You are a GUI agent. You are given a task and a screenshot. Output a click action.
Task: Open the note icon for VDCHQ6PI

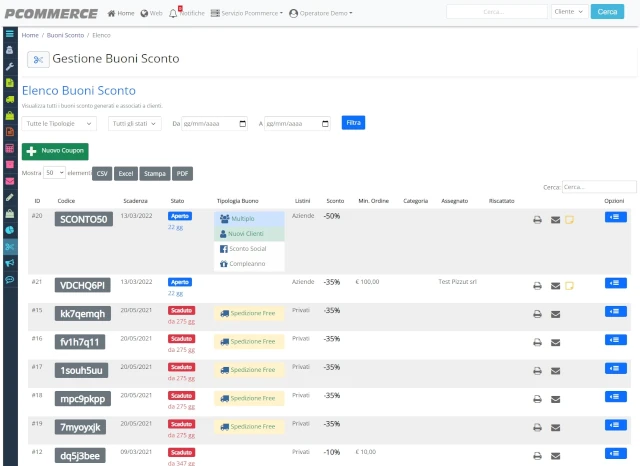coord(569,286)
